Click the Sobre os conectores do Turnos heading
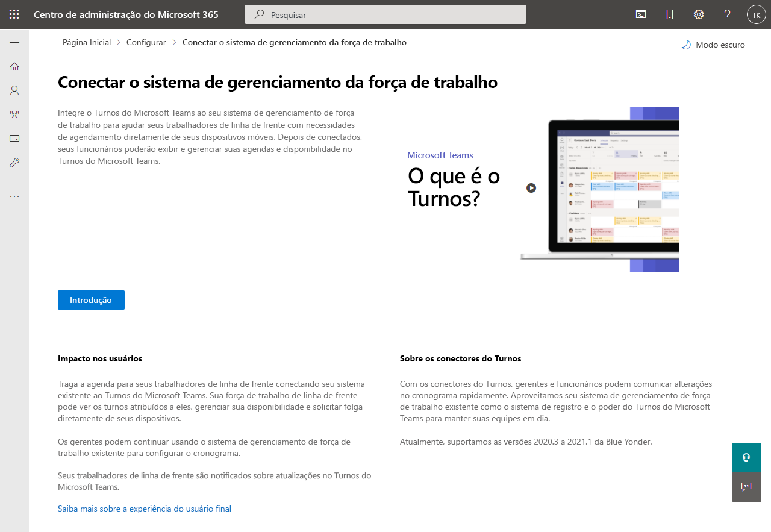771x532 pixels. (461, 358)
